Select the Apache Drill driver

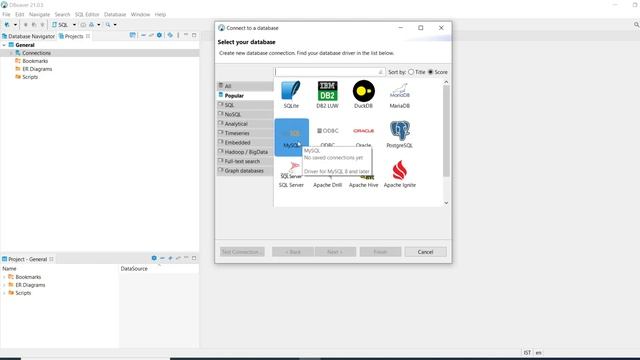pyautogui.click(x=327, y=184)
